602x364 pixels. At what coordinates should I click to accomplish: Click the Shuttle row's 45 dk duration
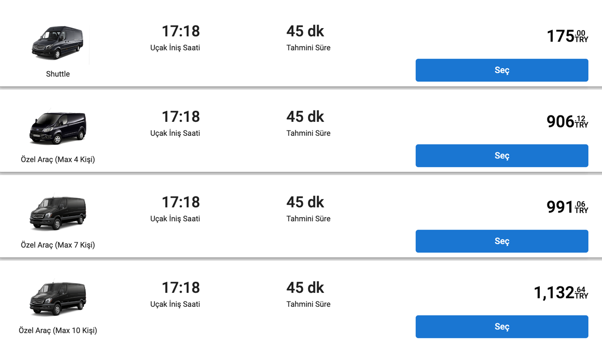click(305, 31)
